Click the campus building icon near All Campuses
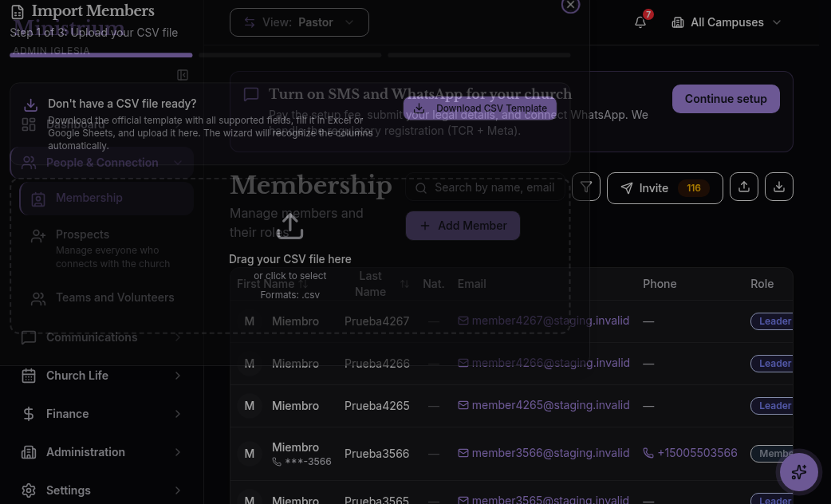The width and height of the screenshot is (831, 504). [x=678, y=22]
